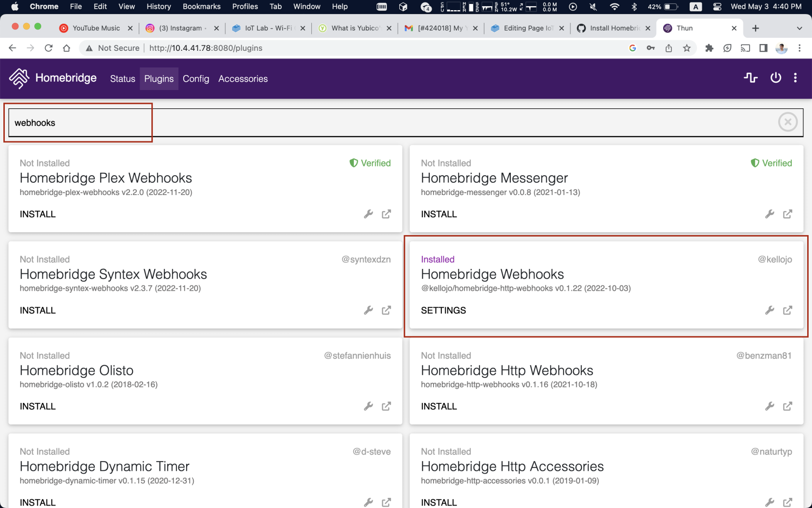Bookmark this page with the star icon
This screenshot has width=812, height=508.
(x=687, y=48)
